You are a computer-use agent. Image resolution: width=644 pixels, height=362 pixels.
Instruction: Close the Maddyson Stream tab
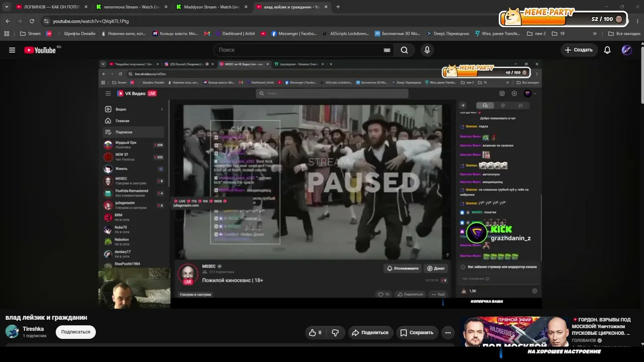point(247,7)
